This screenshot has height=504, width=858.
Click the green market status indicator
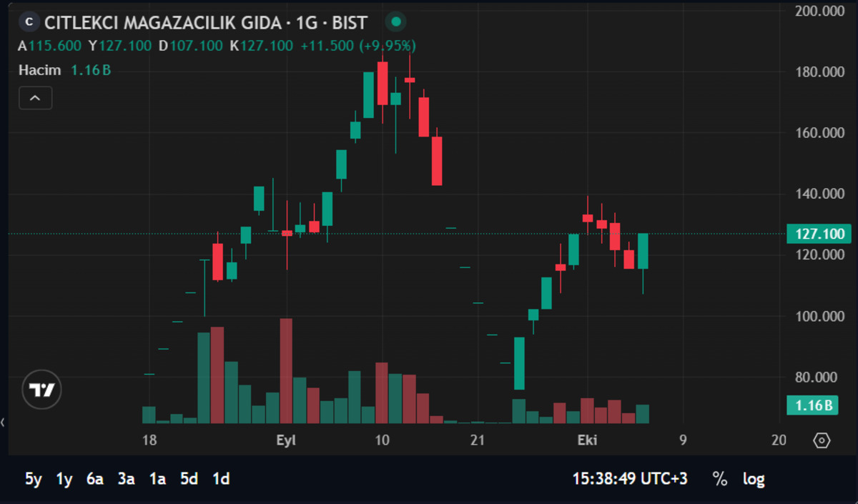click(397, 22)
